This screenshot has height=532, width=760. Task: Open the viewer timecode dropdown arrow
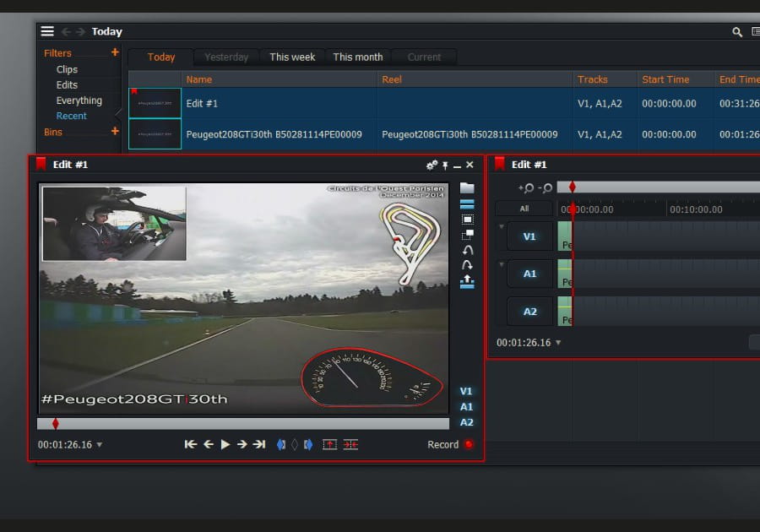click(x=100, y=445)
